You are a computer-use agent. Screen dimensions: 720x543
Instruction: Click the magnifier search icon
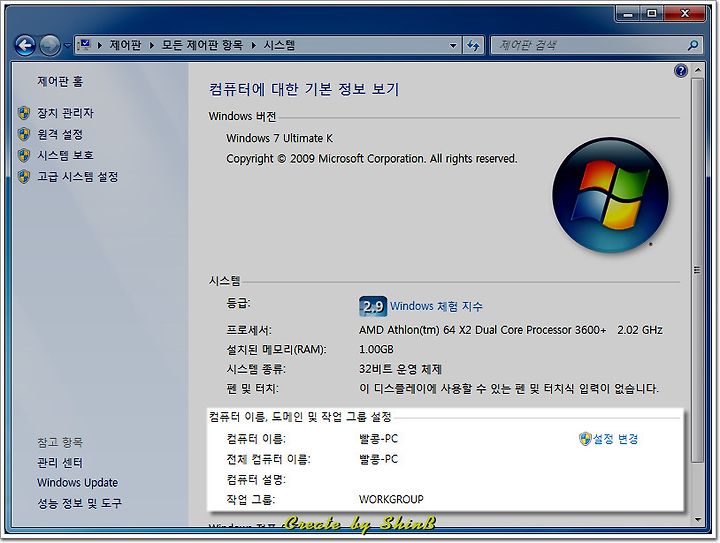click(x=693, y=45)
